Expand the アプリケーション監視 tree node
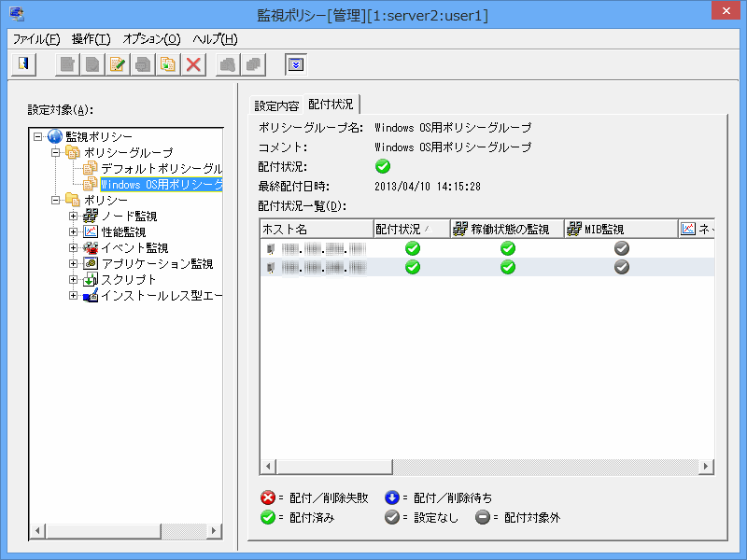Image resolution: width=747 pixels, height=560 pixels. point(74,263)
